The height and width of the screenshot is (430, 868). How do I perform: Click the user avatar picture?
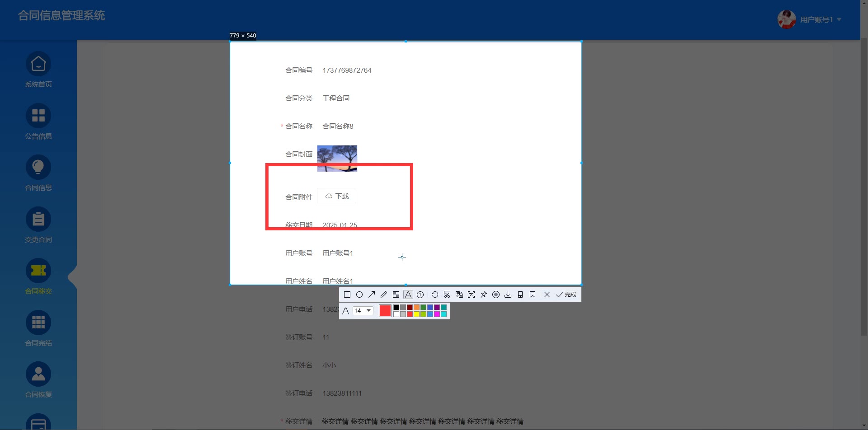pos(787,19)
